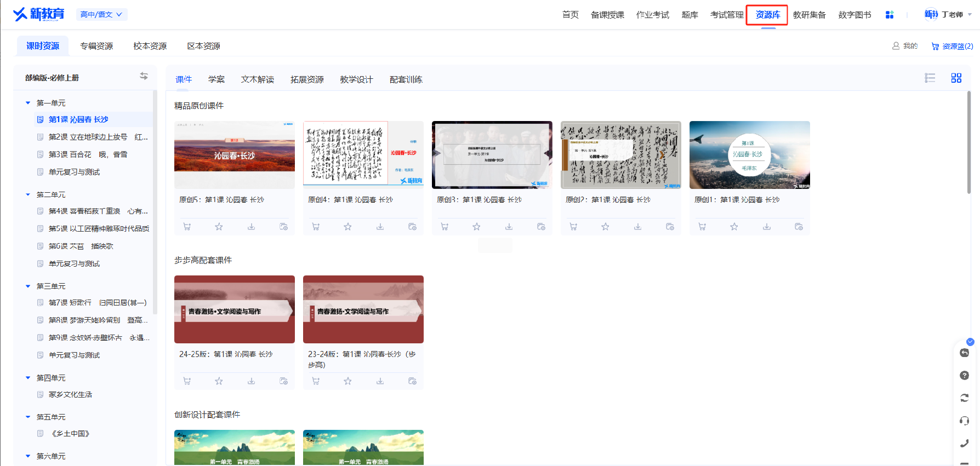Click the help question mark icon
The height and width of the screenshot is (466, 980).
pos(965,375)
